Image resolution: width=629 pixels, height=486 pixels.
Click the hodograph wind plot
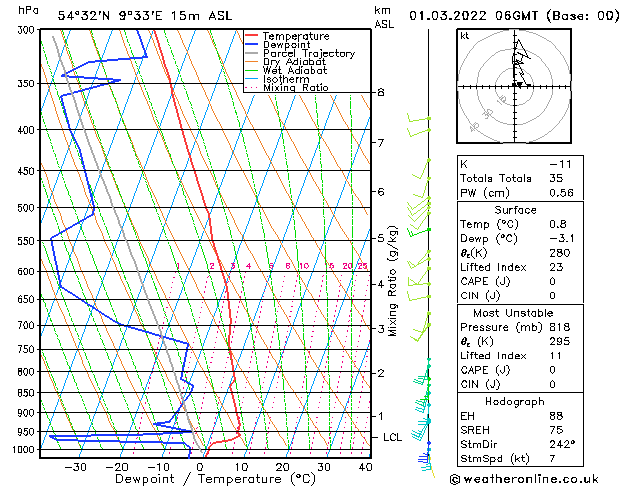514,86
